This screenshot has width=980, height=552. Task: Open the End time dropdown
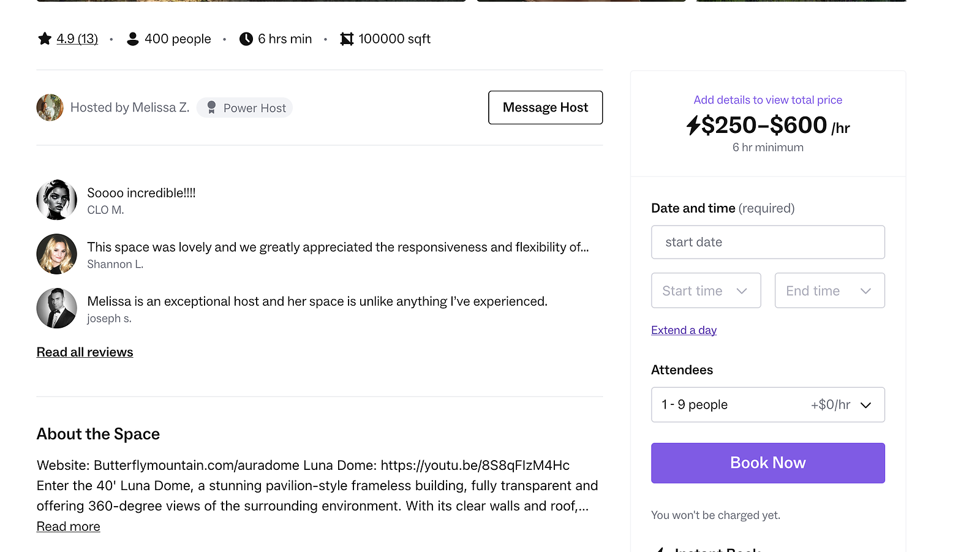point(829,291)
